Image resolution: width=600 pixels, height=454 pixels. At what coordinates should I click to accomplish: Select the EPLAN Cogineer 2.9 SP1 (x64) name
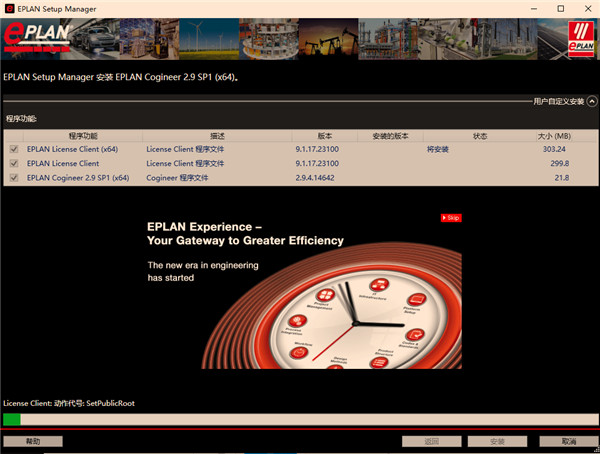pos(78,178)
